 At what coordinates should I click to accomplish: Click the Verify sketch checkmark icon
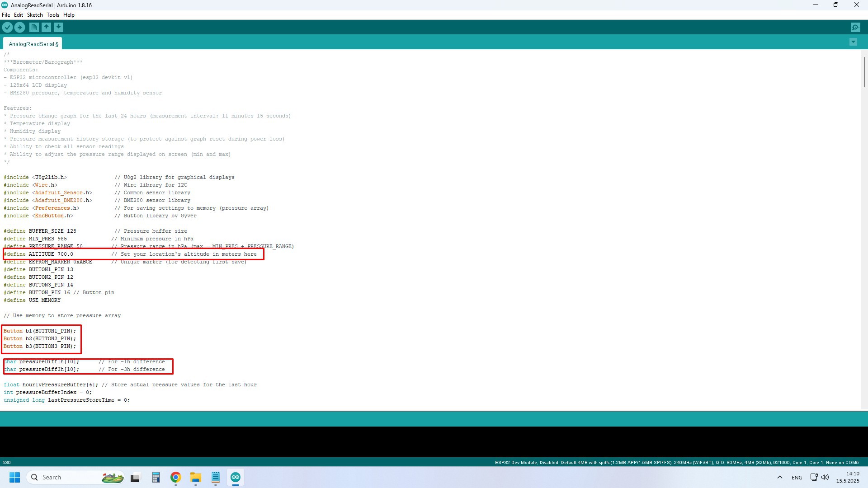(x=7, y=28)
